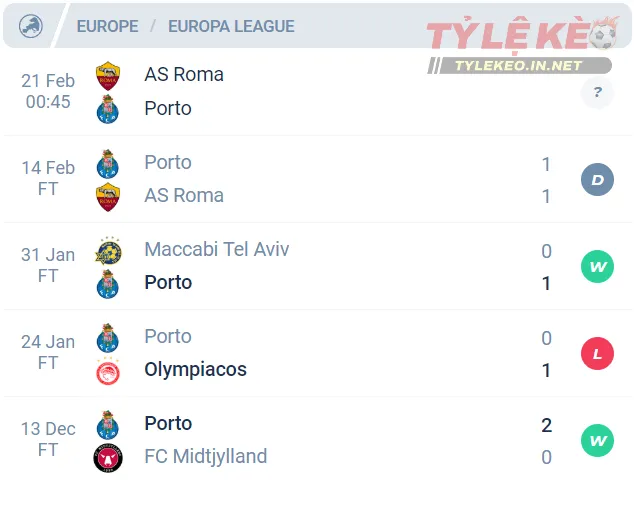Click the Olympiacos club crest
Viewport: 634px width, 505px height.
point(108,371)
